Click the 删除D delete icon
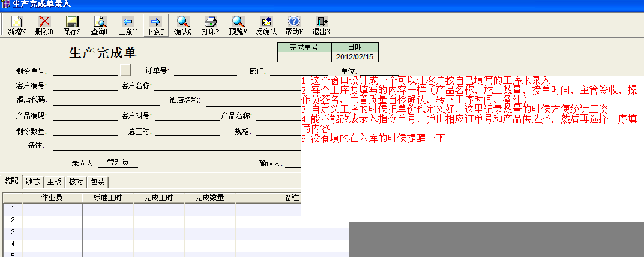Image resolution: width=644 pixels, height=257 pixels. (x=44, y=25)
